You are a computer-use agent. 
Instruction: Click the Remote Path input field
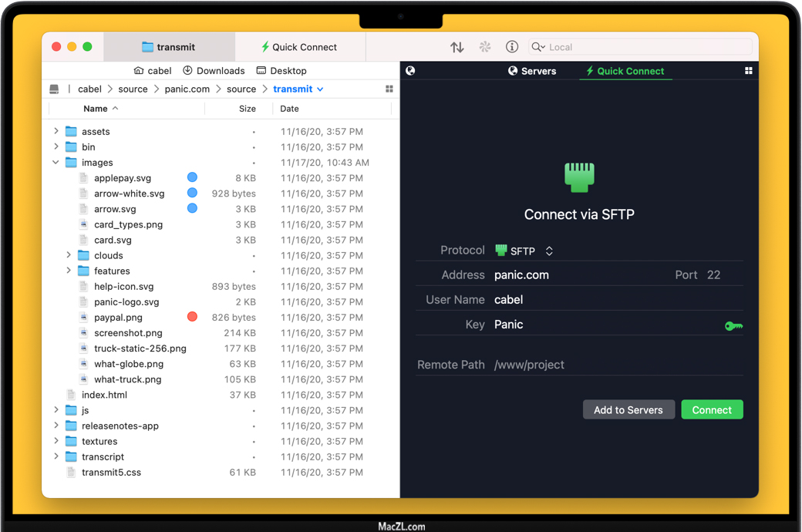tap(617, 365)
